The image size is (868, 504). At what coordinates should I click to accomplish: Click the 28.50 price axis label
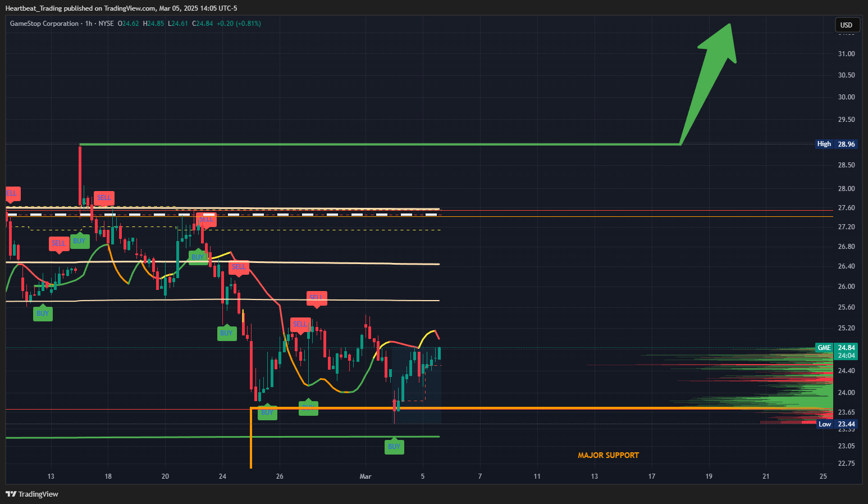pos(846,165)
